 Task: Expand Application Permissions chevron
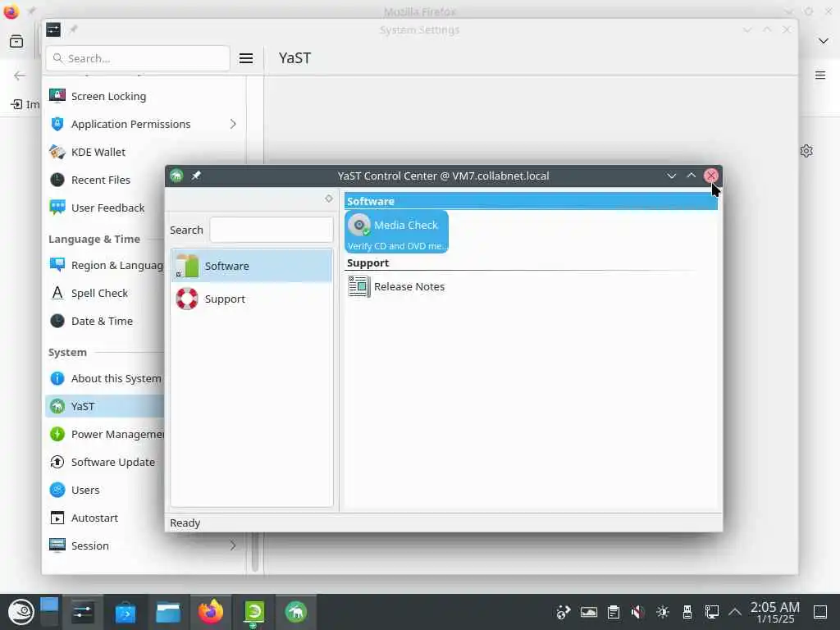pyautogui.click(x=233, y=125)
